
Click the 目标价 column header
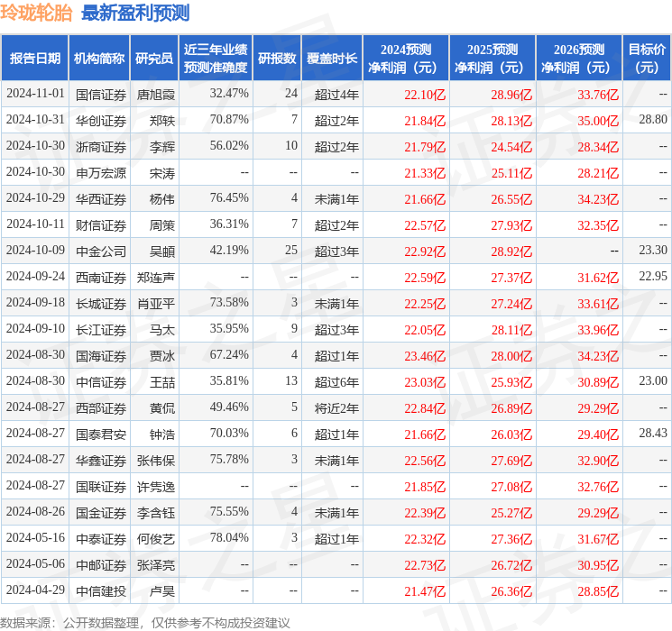click(x=647, y=59)
